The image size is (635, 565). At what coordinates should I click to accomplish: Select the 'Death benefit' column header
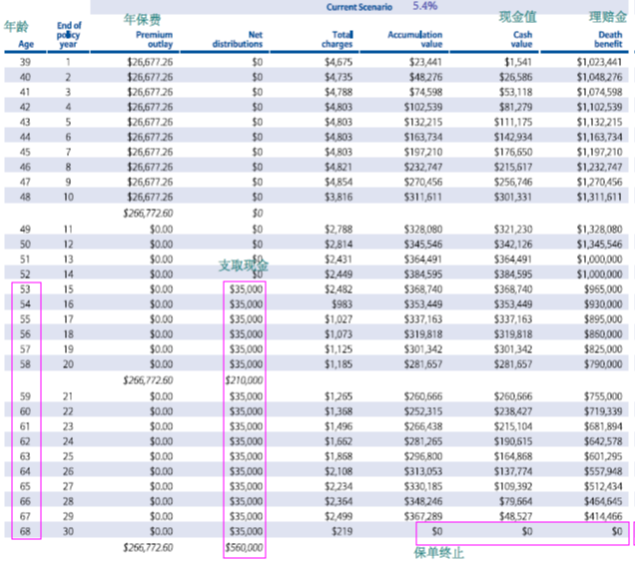coord(608,39)
